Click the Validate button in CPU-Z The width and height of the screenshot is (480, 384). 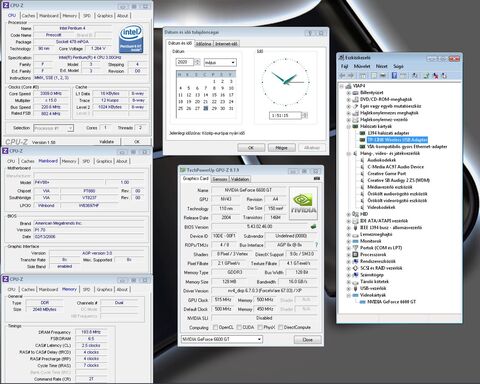coord(107,142)
